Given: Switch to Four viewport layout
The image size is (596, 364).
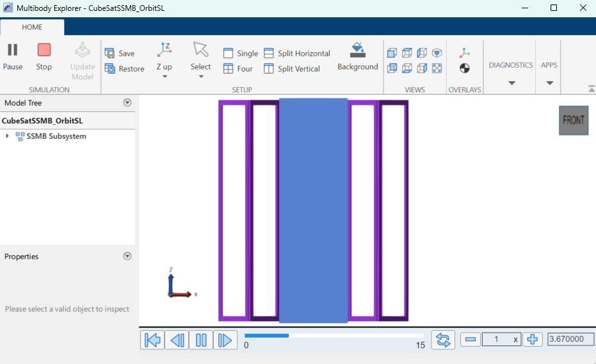Looking at the screenshot, I should 238,69.
